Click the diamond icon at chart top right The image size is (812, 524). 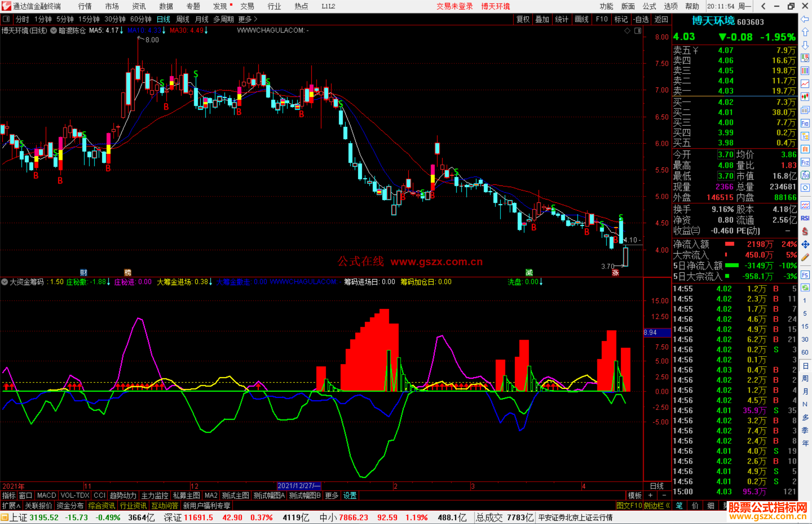tap(627, 31)
